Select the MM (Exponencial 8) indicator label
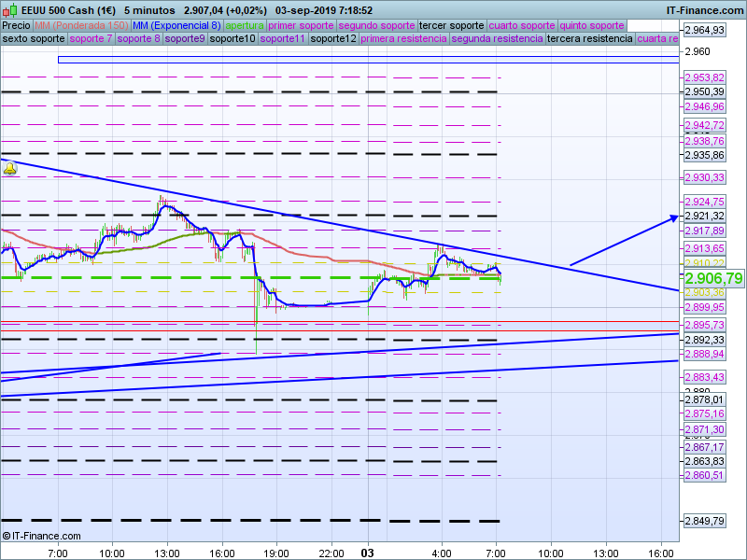Image resolution: width=747 pixels, height=560 pixels. tap(176, 25)
